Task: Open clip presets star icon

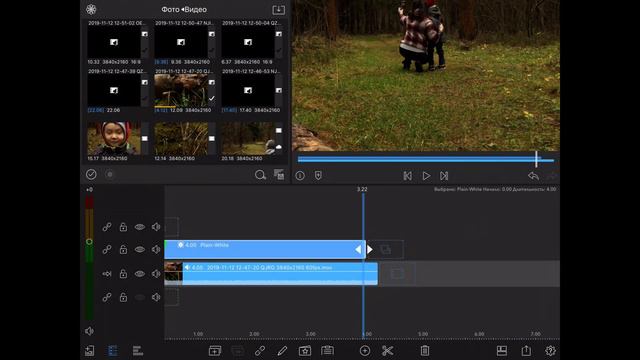Action: [305, 351]
